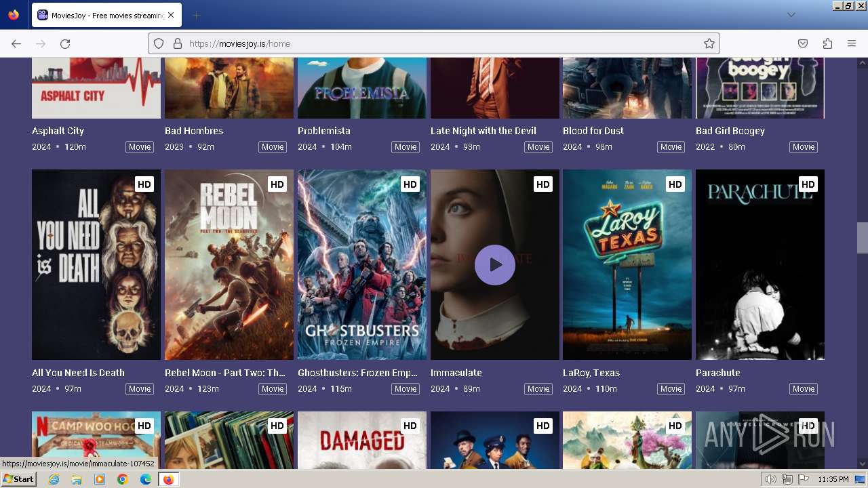Click the site padlock security icon
Viewport: 868px width, 488px height.
178,43
